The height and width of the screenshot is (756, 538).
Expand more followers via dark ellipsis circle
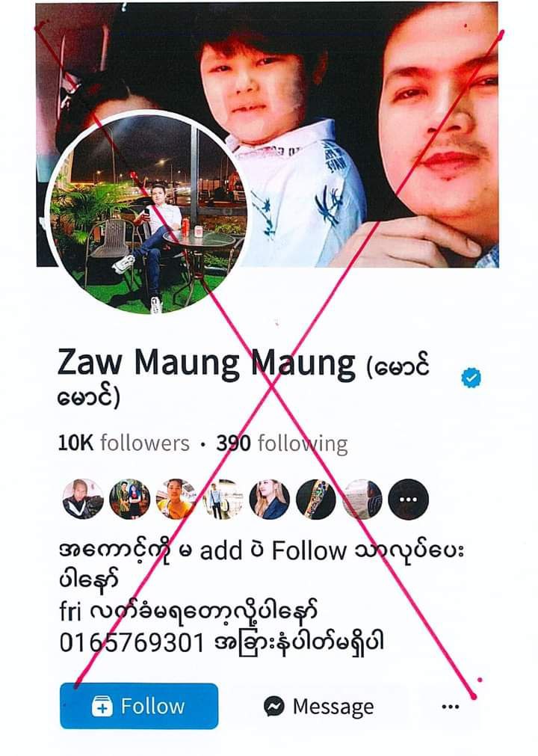(x=409, y=499)
